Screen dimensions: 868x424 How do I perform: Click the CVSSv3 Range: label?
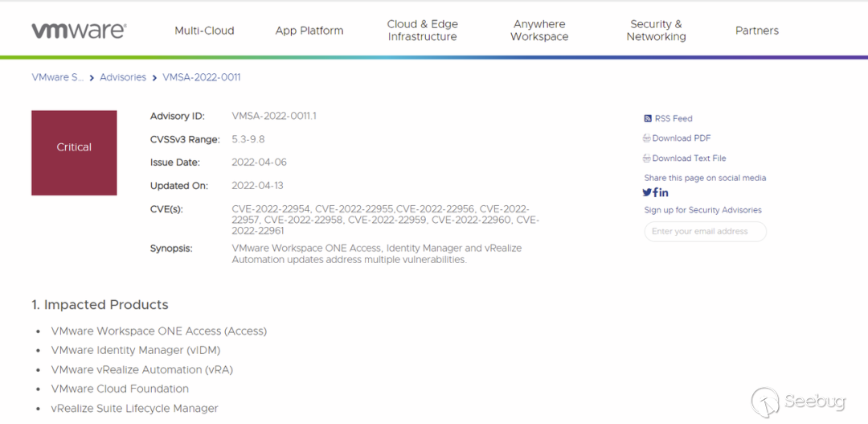185,139
